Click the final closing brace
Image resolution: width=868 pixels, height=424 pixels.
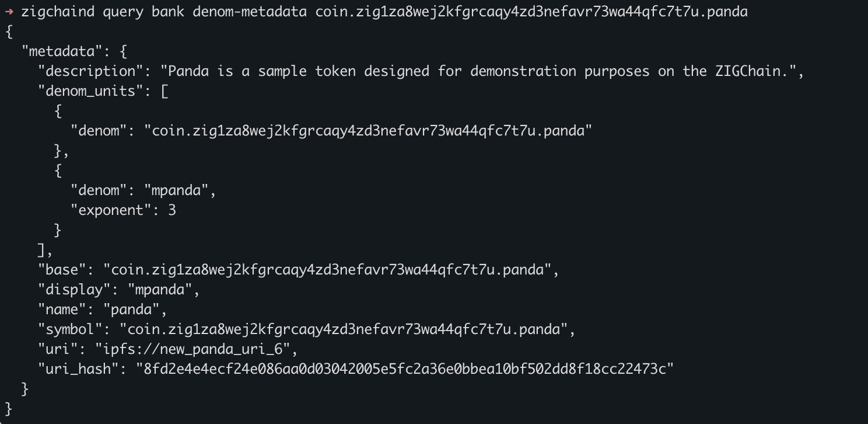pos(9,409)
